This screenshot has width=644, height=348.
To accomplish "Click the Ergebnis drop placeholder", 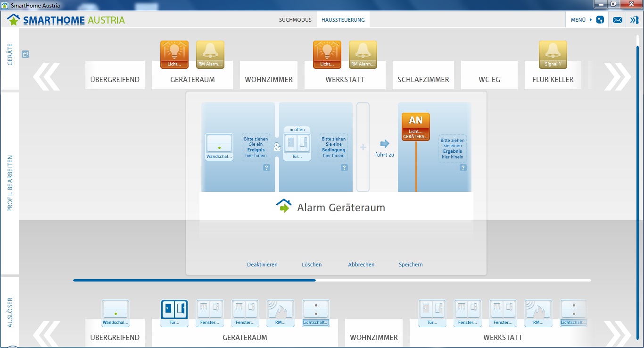I will tap(453, 149).
